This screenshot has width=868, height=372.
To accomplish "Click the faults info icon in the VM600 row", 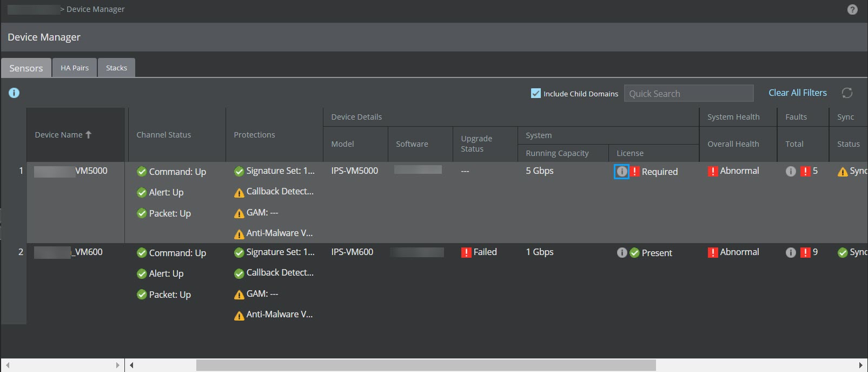I will (791, 253).
